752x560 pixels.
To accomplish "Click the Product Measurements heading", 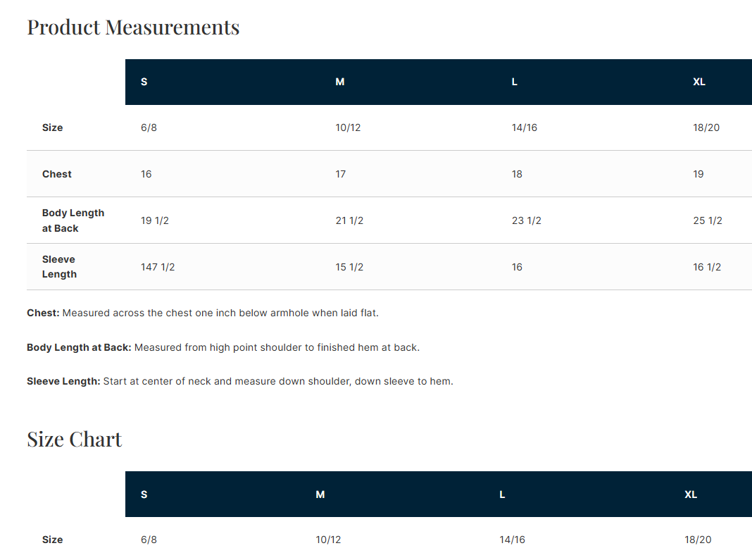I will tap(133, 27).
